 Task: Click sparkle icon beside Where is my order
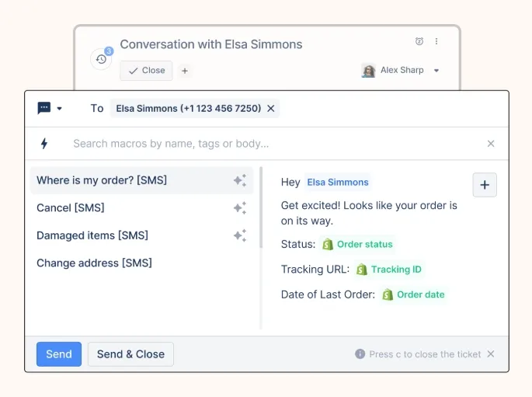[x=240, y=180]
